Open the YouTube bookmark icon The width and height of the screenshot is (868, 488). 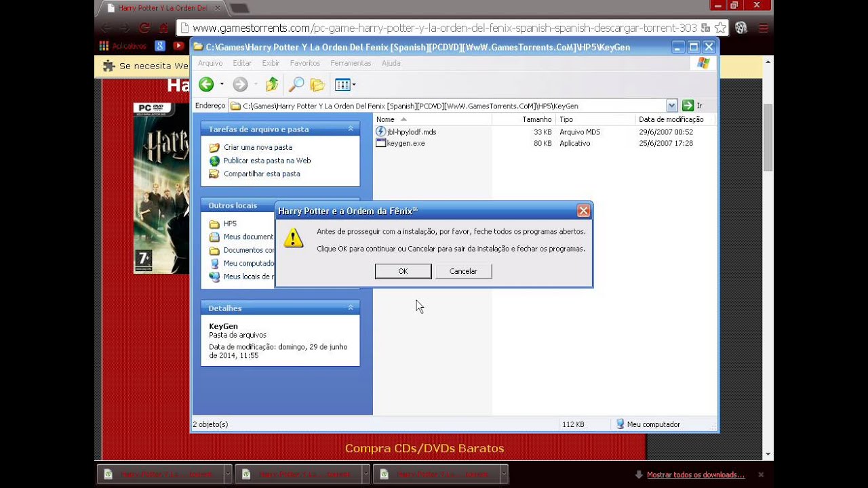(178, 46)
